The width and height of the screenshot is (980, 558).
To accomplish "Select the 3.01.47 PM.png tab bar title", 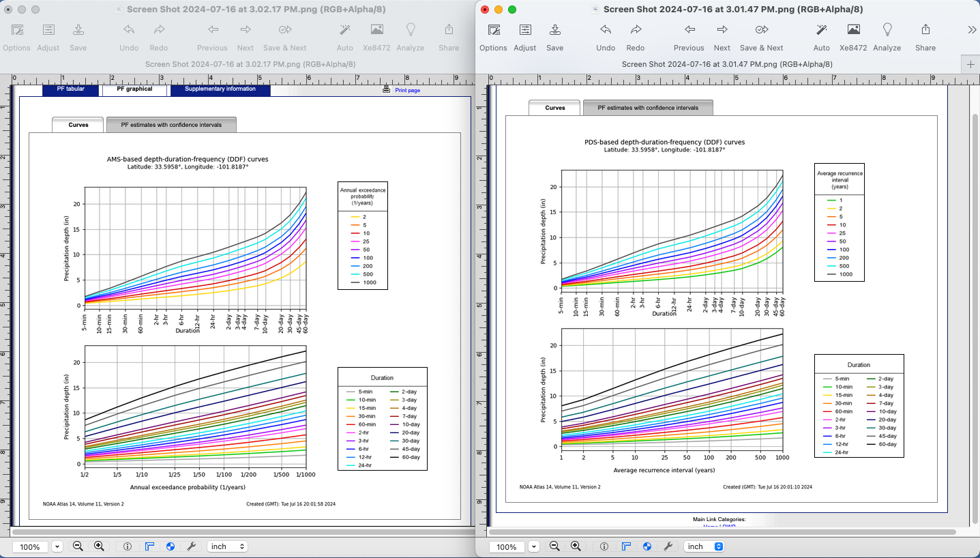I will pyautogui.click(x=727, y=64).
